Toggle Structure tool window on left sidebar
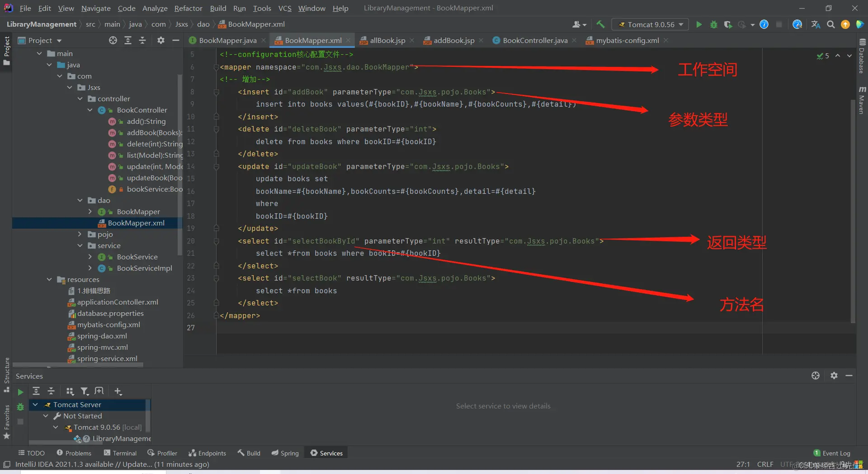 click(7, 375)
